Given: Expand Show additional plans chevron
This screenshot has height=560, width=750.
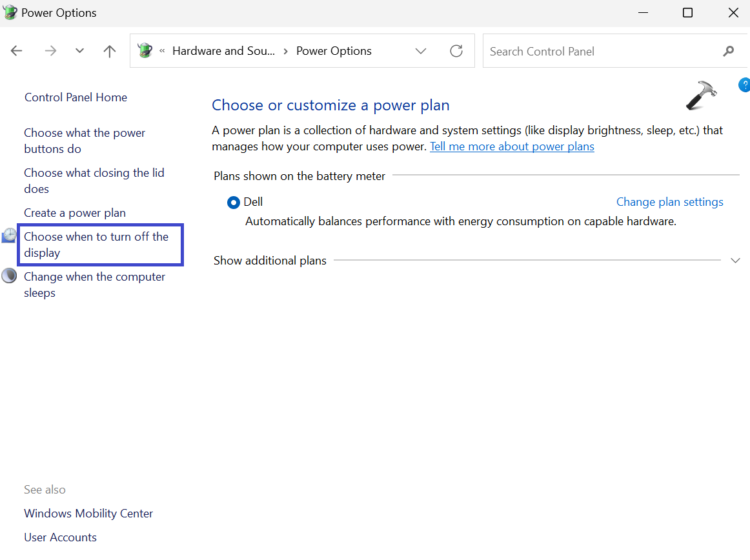Looking at the screenshot, I should tap(735, 261).
